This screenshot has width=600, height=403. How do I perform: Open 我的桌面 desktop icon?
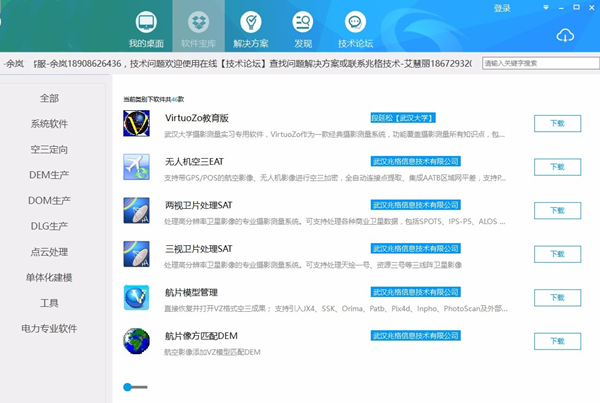(145, 22)
